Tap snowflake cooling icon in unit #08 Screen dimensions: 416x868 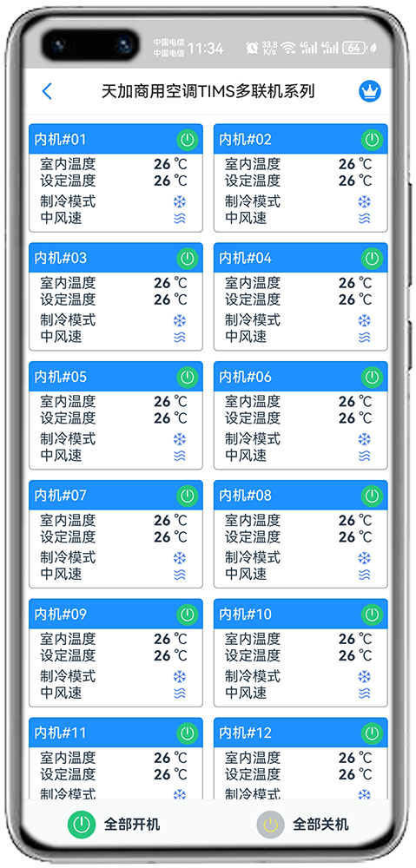point(364,558)
